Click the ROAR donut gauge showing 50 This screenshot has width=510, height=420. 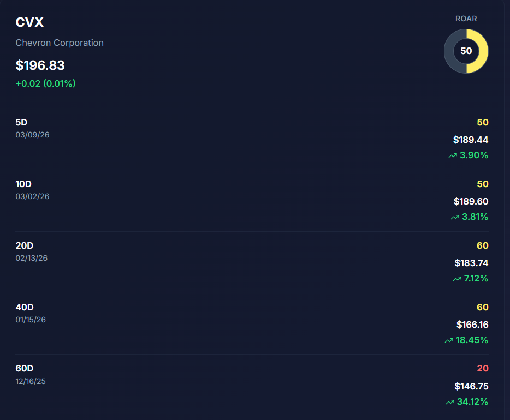pyautogui.click(x=466, y=51)
